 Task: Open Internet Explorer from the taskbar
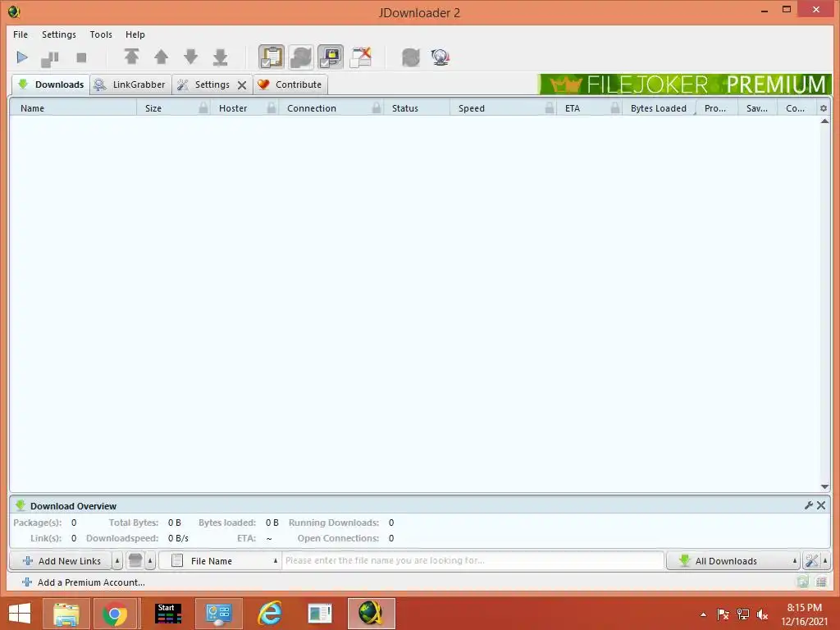(269, 614)
